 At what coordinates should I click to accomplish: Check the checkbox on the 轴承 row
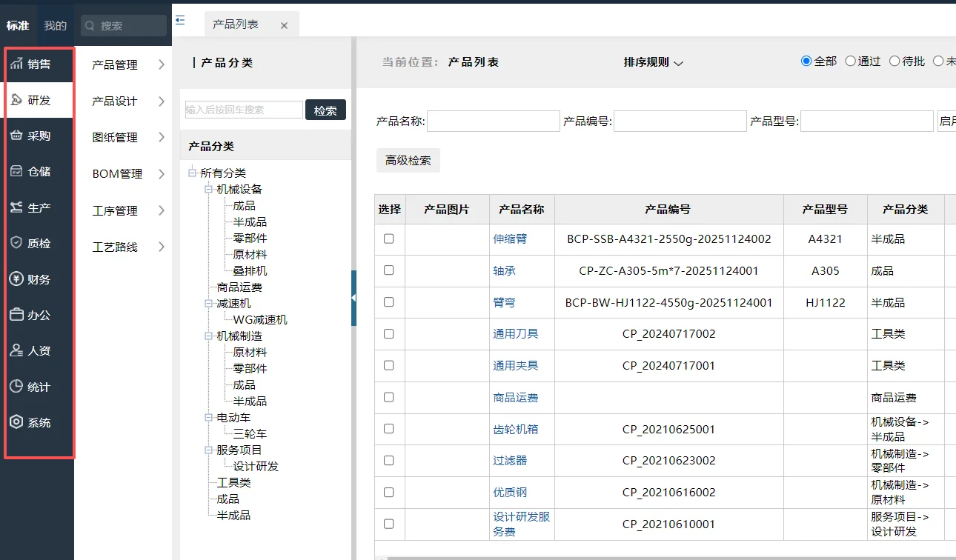point(389,270)
